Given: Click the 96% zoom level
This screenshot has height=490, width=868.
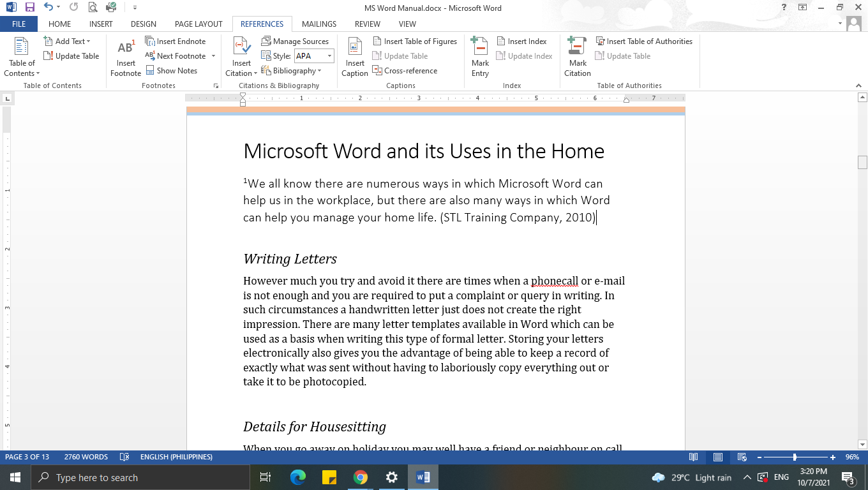Looking at the screenshot, I should click(x=852, y=457).
